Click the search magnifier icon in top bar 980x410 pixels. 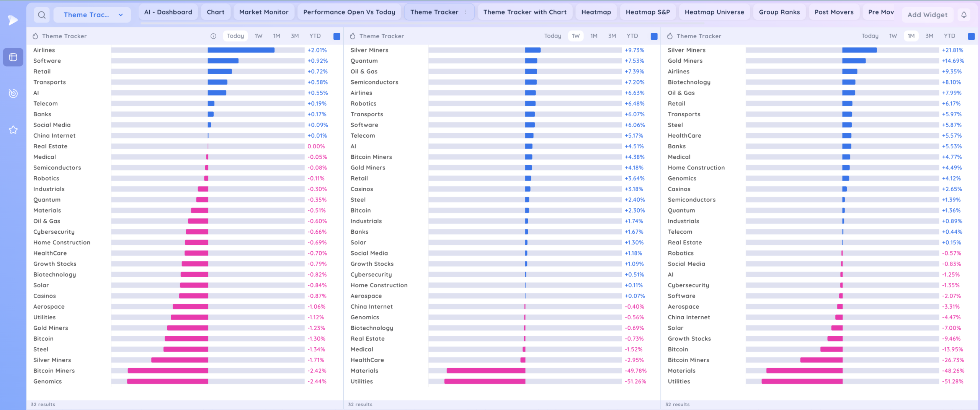click(42, 15)
